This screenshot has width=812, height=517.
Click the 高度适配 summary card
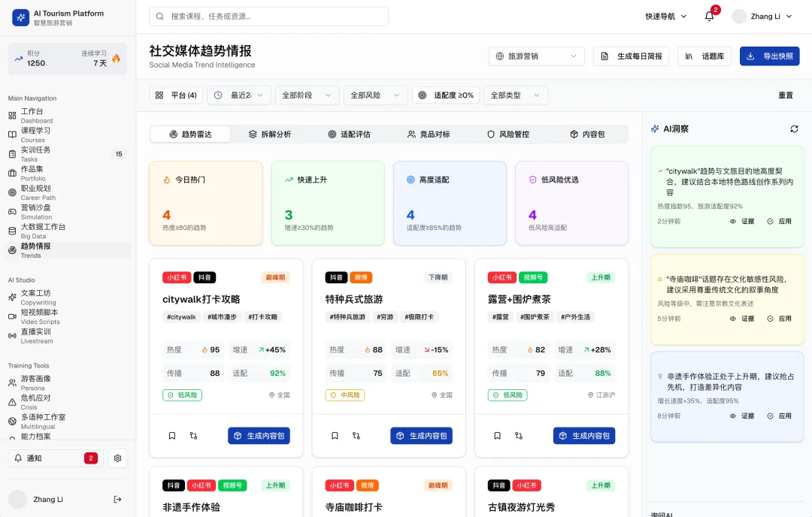click(450, 203)
